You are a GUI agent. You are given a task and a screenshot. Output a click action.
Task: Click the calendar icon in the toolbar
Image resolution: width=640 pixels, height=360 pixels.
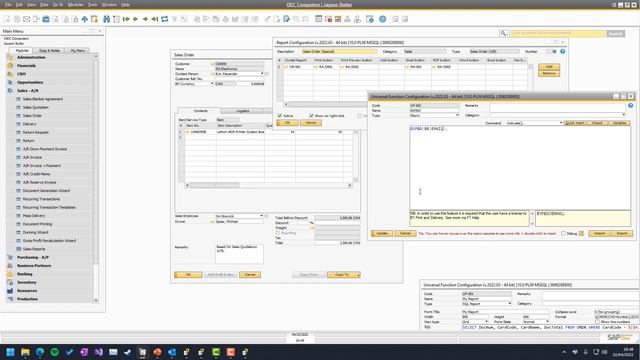tap(319, 19)
